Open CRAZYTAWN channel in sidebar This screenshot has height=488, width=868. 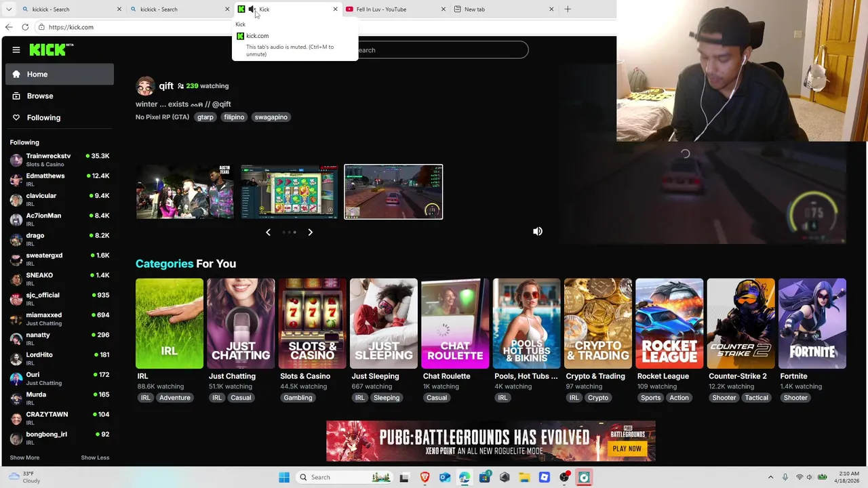click(60, 418)
